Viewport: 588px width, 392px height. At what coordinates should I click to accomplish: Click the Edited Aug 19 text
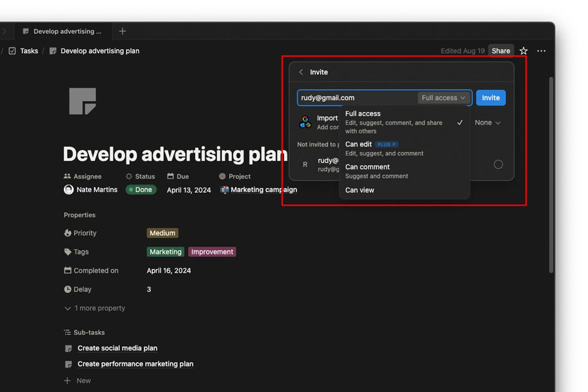[462, 51]
